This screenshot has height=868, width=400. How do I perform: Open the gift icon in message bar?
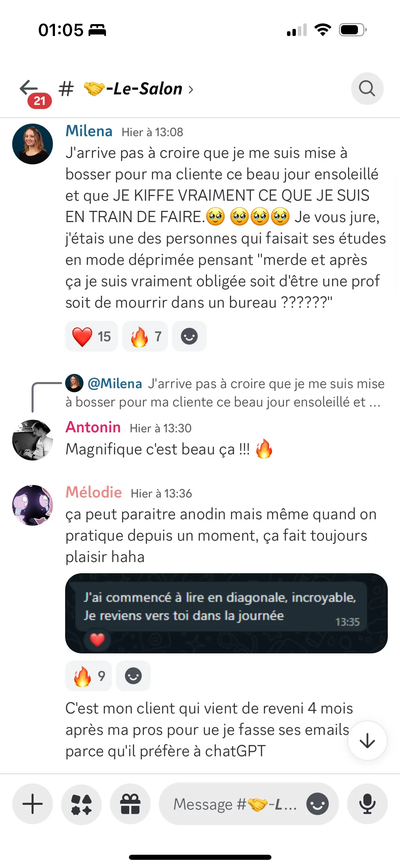(x=130, y=804)
